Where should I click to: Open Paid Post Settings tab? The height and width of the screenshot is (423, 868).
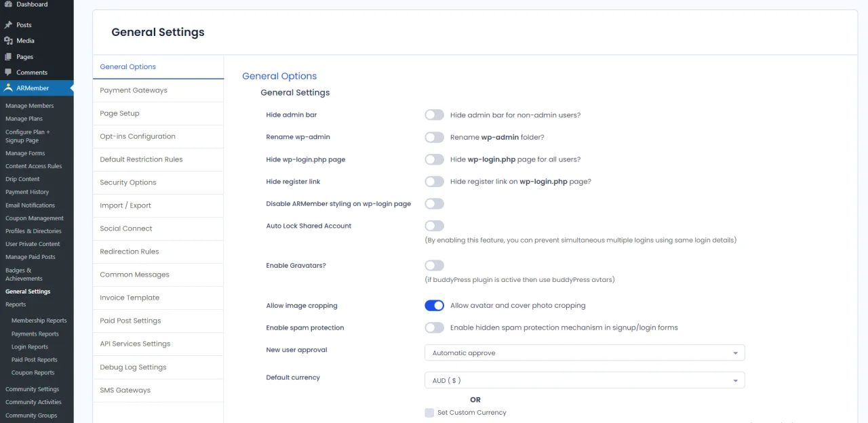158,321
